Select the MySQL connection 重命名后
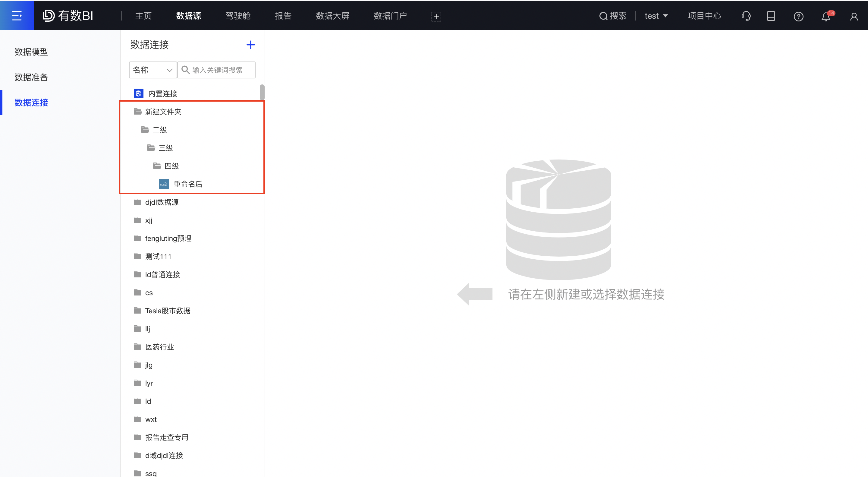Image resolution: width=868 pixels, height=477 pixels. click(188, 184)
